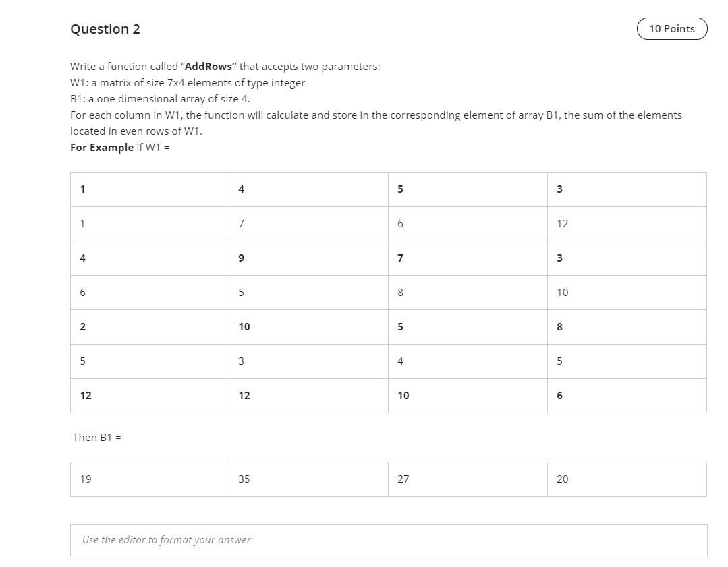
Task: Click the cell showing 27 in B1 result
Action: 403,479
